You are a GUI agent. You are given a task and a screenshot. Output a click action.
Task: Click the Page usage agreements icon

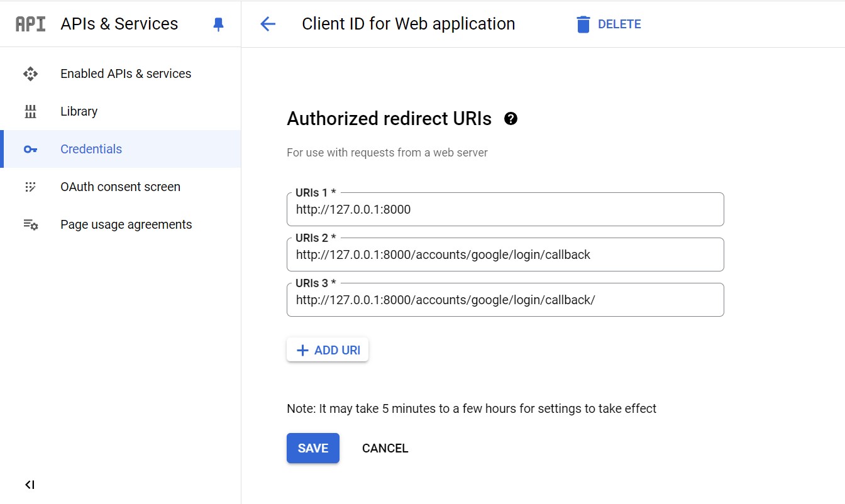30,224
